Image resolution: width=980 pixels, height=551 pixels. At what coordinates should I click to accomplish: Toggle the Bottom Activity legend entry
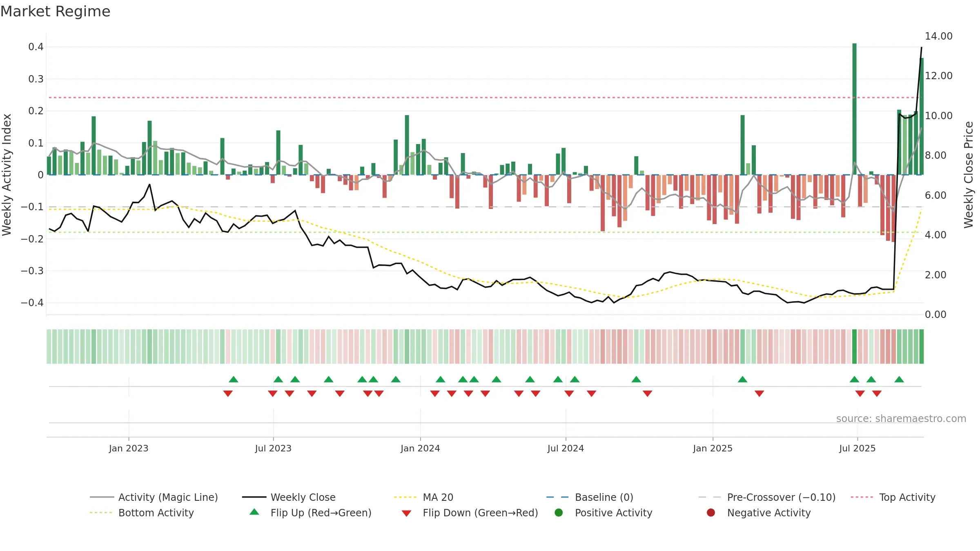click(142, 513)
